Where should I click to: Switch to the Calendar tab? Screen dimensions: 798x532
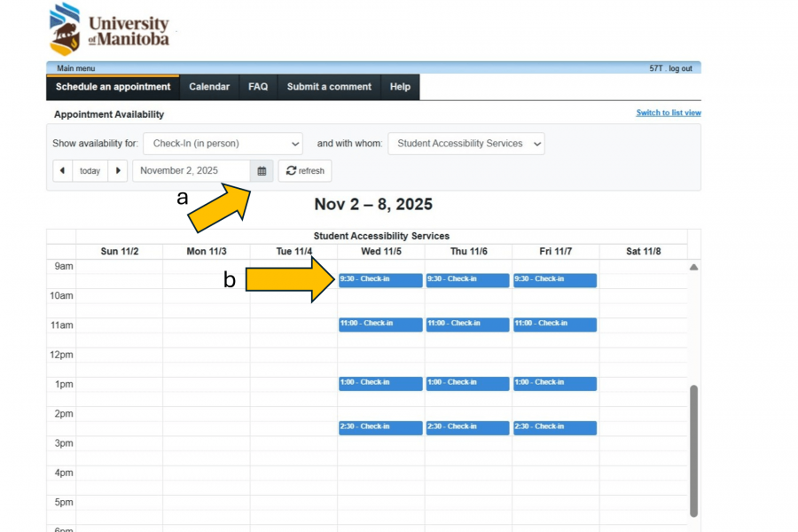coord(209,87)
